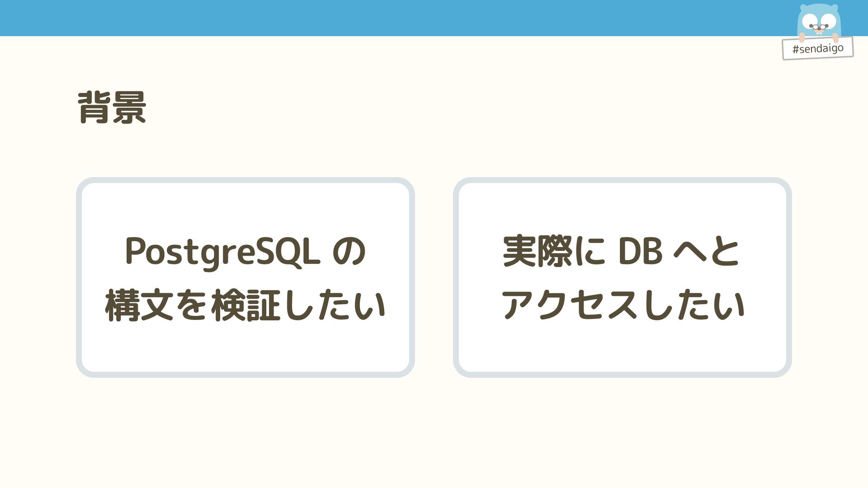This screenshot has height=488, width=868.
Task: Click the gopher's left ear
Action: point(803,7)
